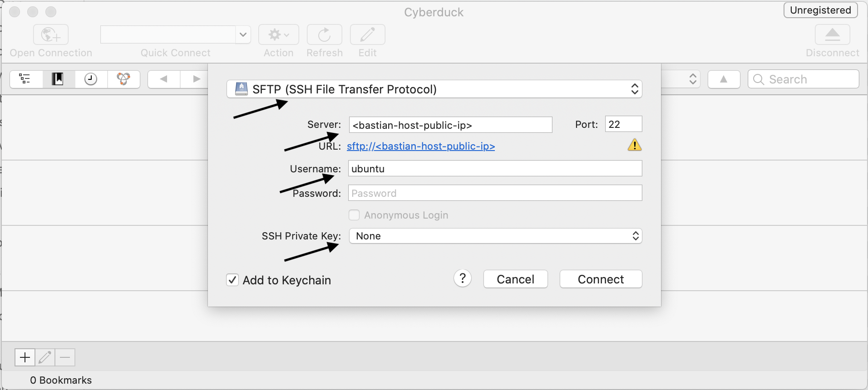The width and height of the screenshot is (868, 390).
Task: Remove bookmark with the minus button
Action: 65,357
